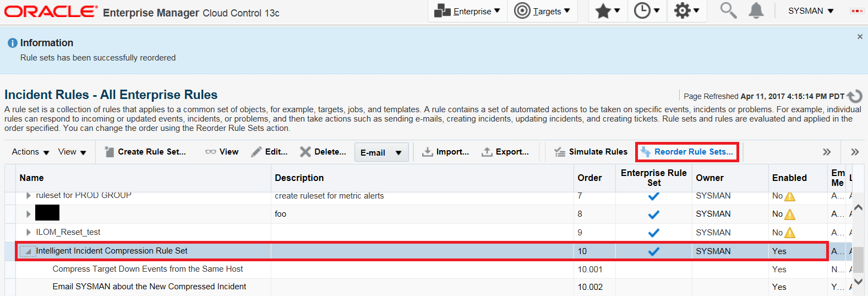The image size is (868, 297).
Task: Open the Setup gear menu
Action: (686, 11)
